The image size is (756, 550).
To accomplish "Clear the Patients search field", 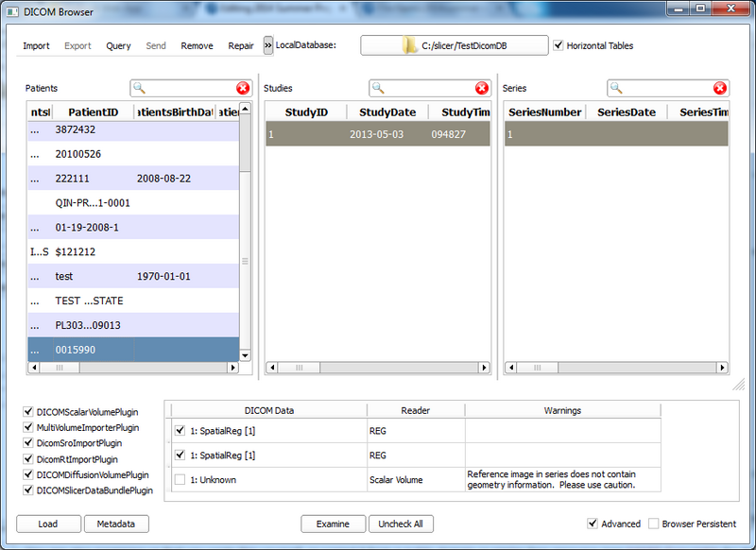I will click(243, 88).
